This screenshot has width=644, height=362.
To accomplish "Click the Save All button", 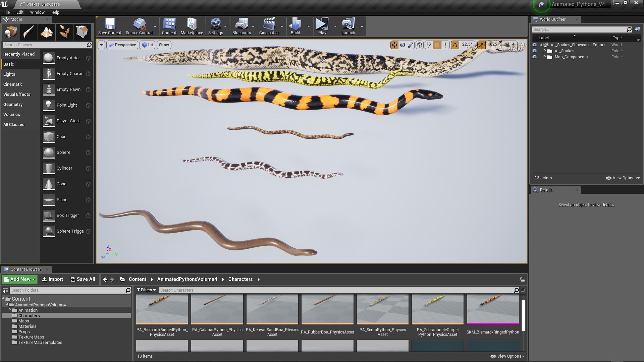I will point(83,279).
